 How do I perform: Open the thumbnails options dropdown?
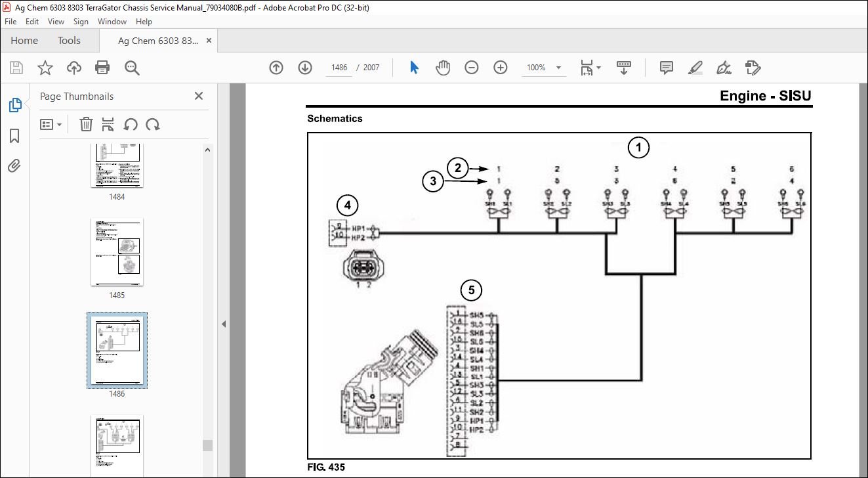point(51,124)
